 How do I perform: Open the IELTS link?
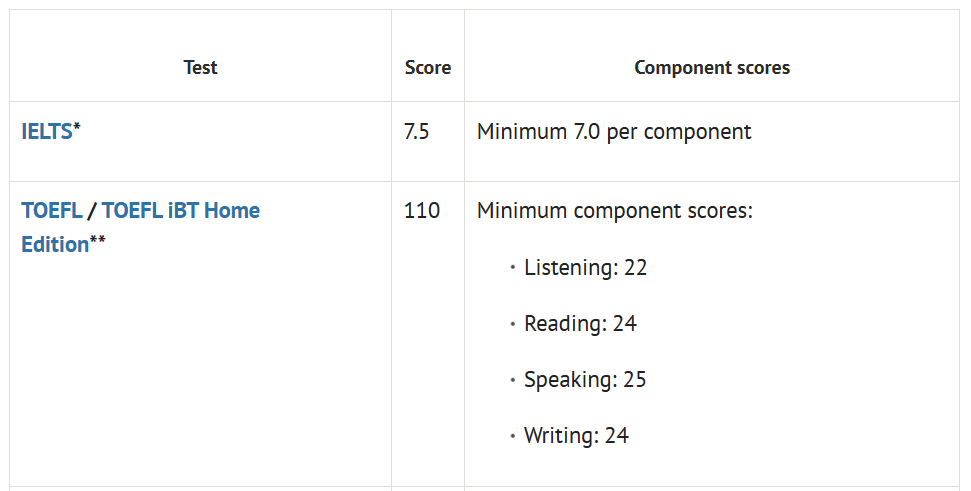click(x=46, y=131)
